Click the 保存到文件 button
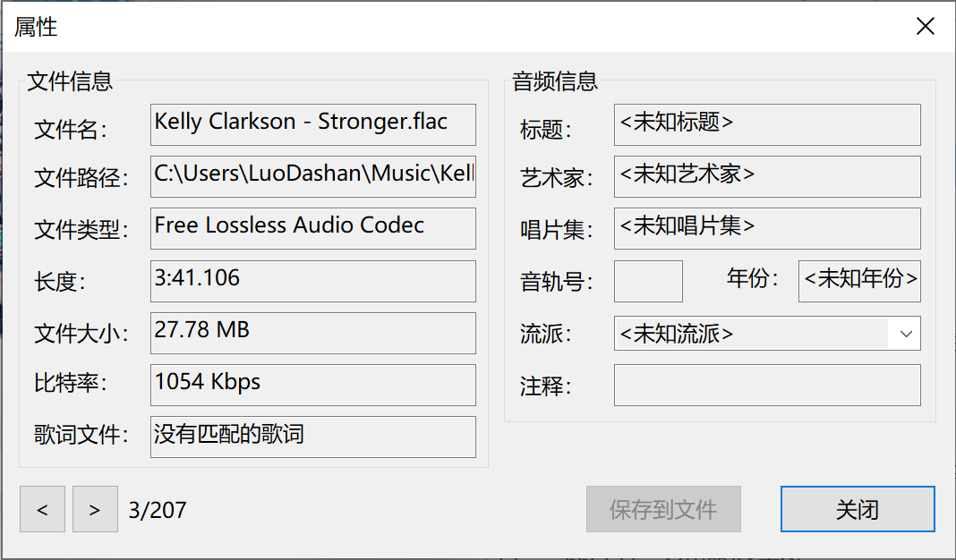 [x=663, y=509]
